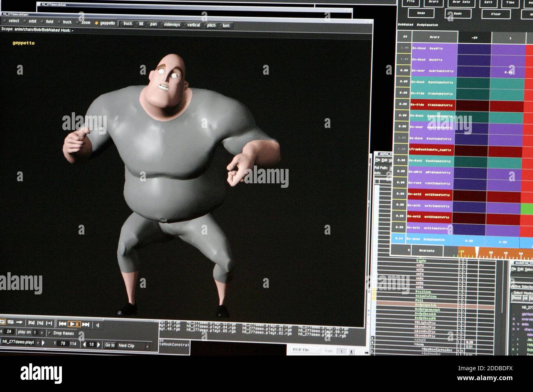This screenshot has height=392, width=533.
Task: Click the skip-to-start playback icon
Action: (62, 324)
